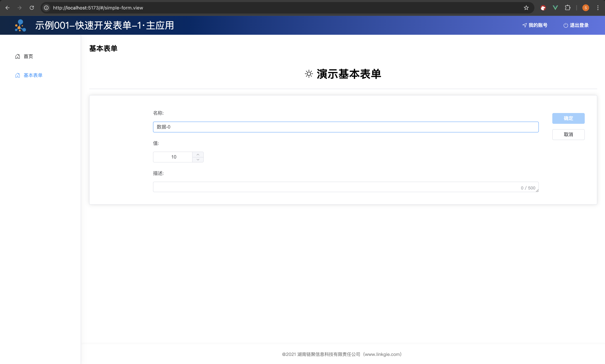Click the app logo in the header
Viewport: 605px width, 364px height.
(20, 25)
